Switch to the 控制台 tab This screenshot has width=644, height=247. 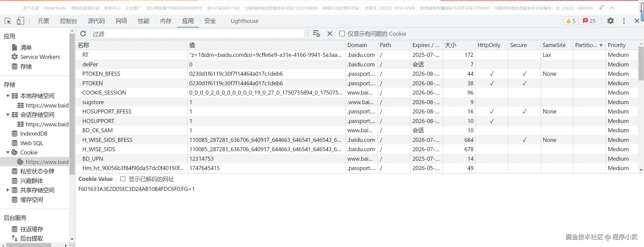click(68, 21)
